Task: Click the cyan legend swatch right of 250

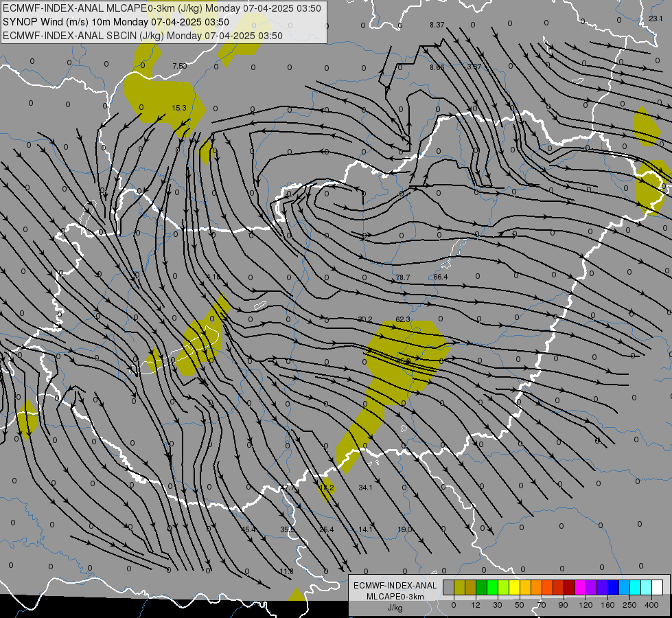Action: point(636,587)
